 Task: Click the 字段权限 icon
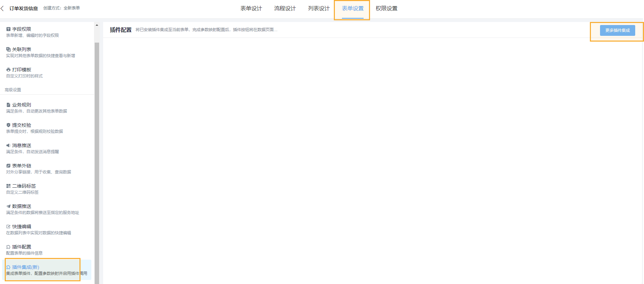click(8, 29)
